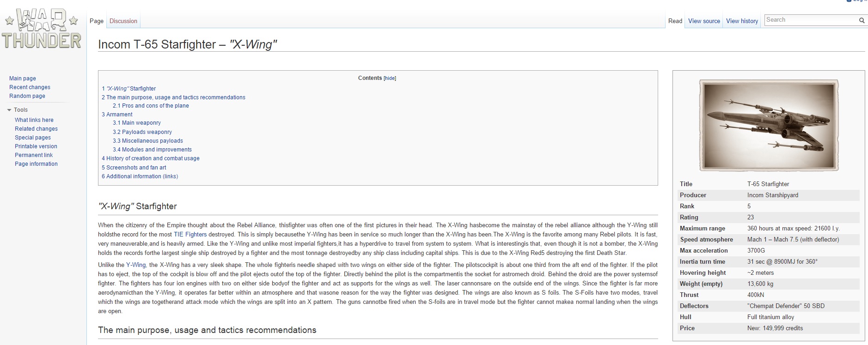Open the X-Wing infobox image
868x345 pixels.
tap(769, 125)
